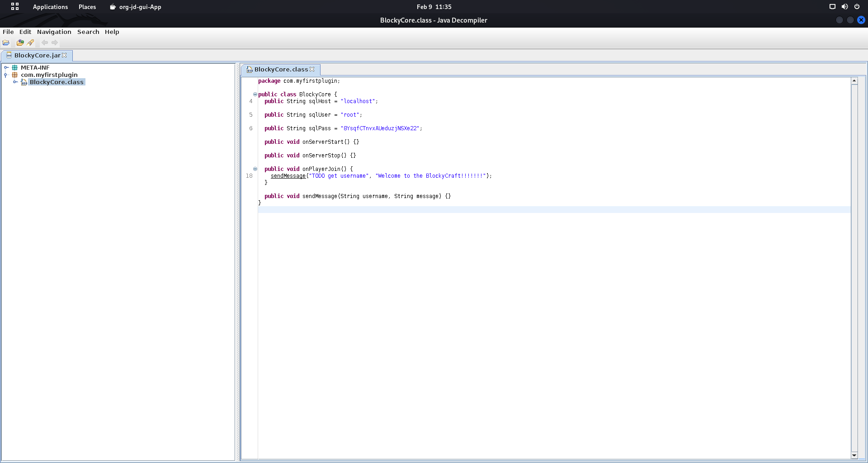
Task: Click the Forward navigation arrow
Action: pyautogui.click(x=55, y=43)
